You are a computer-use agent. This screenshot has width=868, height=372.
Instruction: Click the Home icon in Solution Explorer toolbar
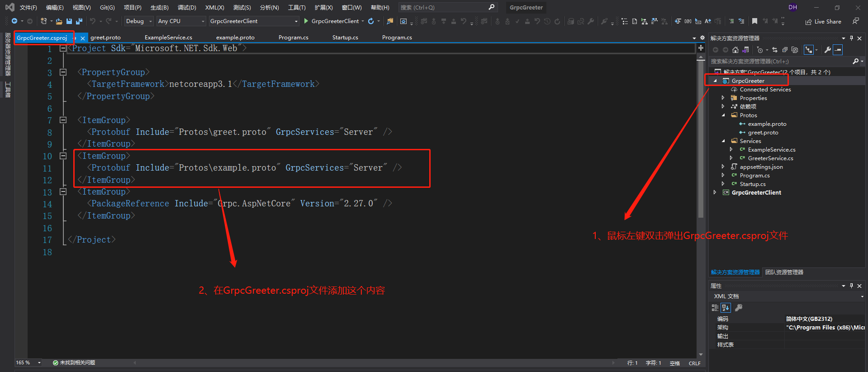pyautogui.click(x=735, y=50)
